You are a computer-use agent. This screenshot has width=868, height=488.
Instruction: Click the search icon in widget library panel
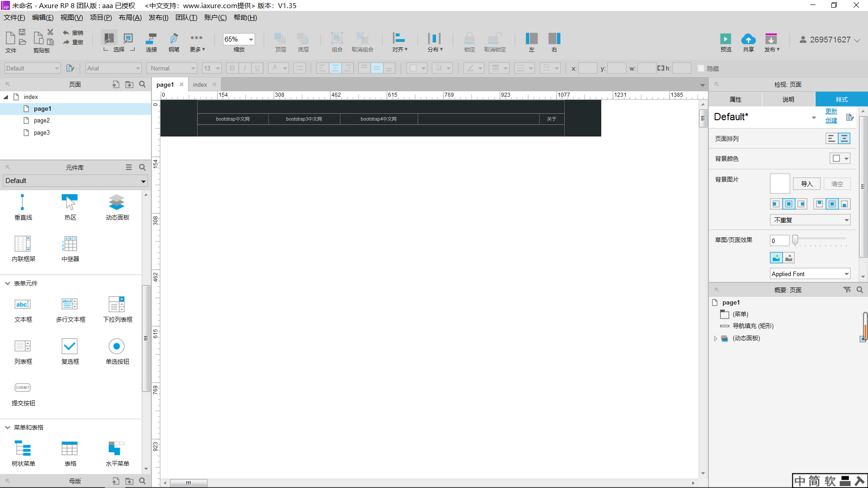[x=142, y=167]
